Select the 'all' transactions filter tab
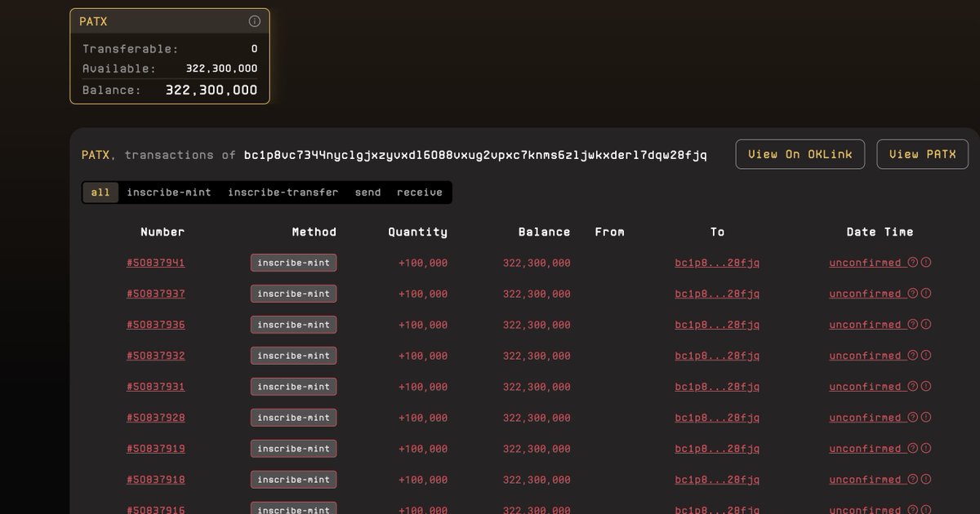The width and height of the screenshot is (980, 514). pyautogui.click(x=100, y=193)
